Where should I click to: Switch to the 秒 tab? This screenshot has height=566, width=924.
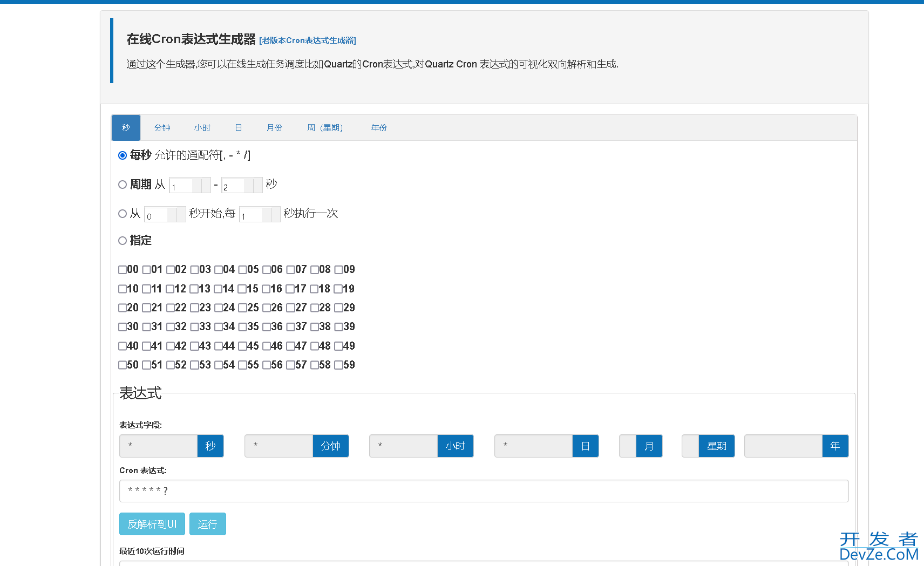click(126, 128)
